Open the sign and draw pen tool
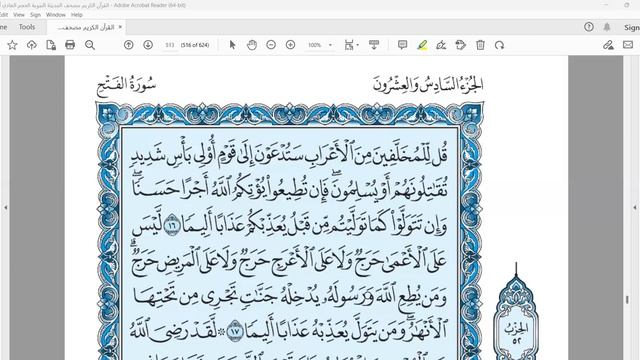 tap(441, 45)
